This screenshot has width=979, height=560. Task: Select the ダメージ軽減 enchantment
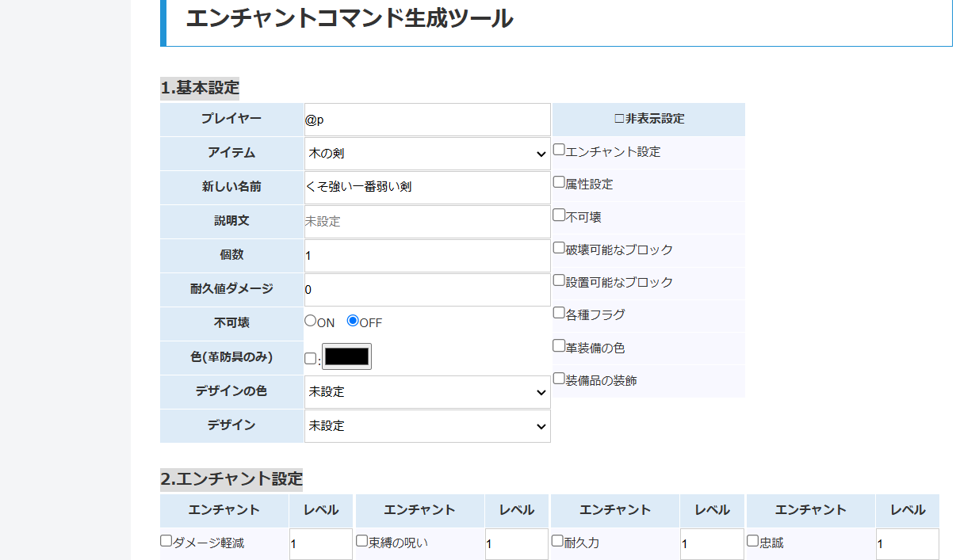(x=166, y=539)
